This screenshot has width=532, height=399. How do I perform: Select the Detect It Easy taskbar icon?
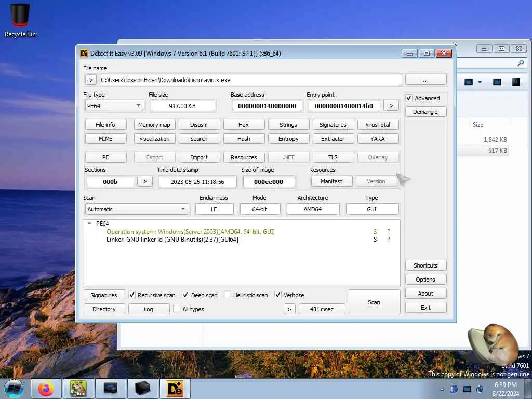tap(175, 389)
